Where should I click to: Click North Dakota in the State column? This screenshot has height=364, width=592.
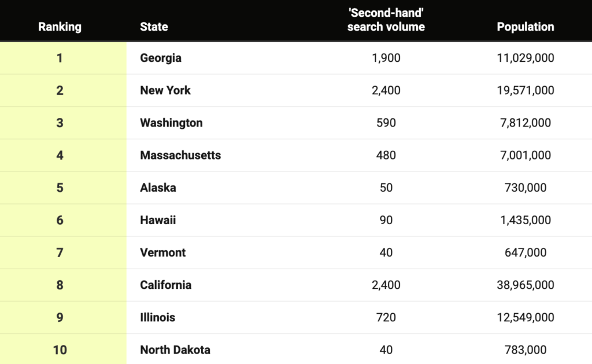pyautogui.click(x=175, y=350)
